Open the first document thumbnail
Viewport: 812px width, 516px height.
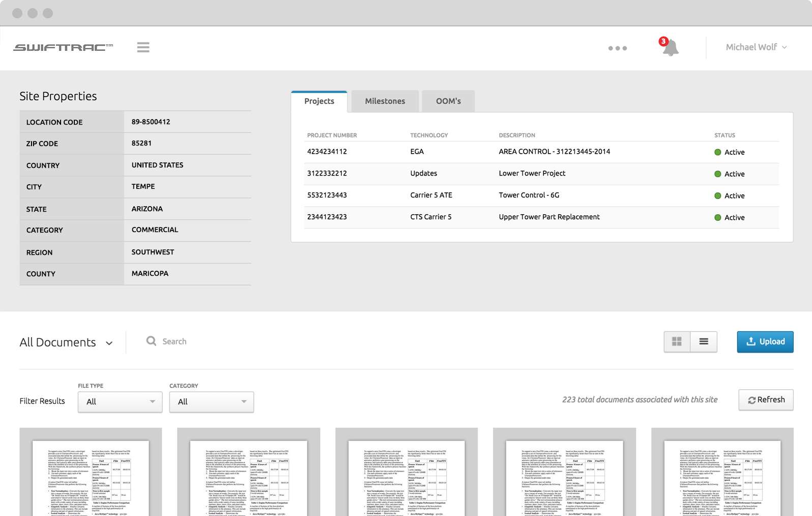point(91,472)
